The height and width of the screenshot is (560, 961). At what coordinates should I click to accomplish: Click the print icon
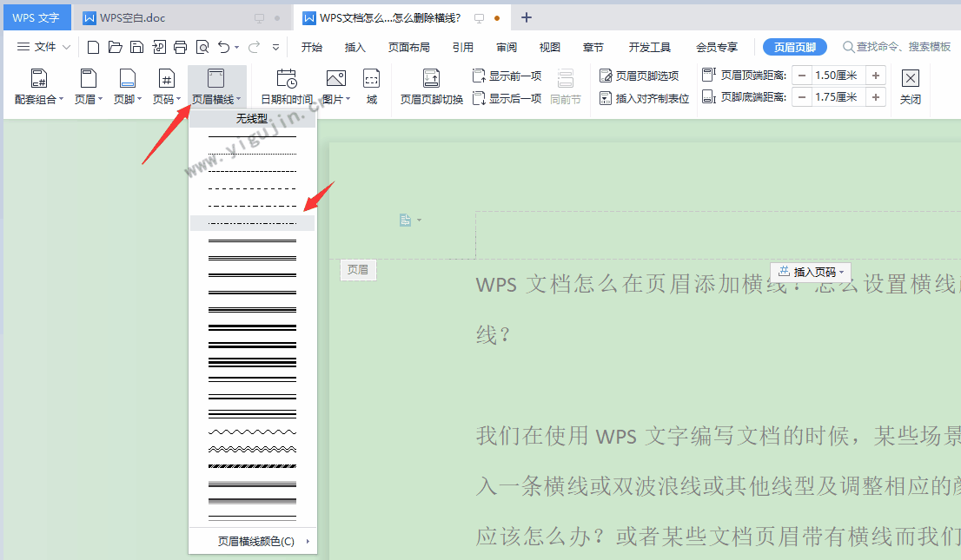tap(180, 47)
